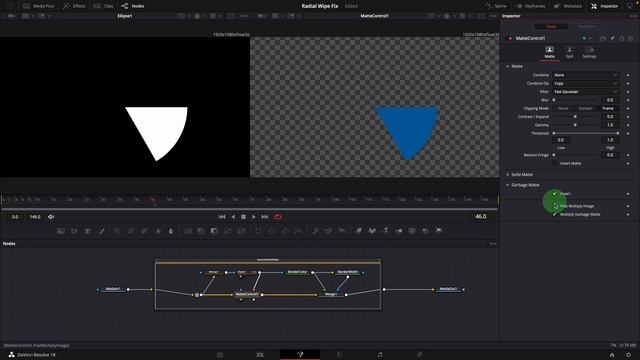The image size is (640, 360).
Task: Switch to the Fairlight page
Action: point(380,355)
